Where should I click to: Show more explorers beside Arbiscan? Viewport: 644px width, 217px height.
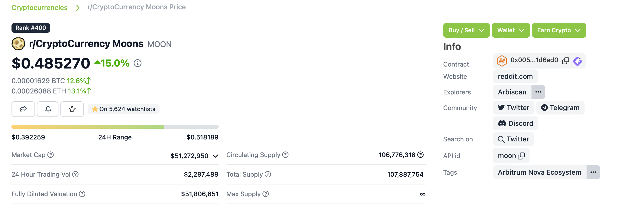pyautogui.click(x=538, y=92)
